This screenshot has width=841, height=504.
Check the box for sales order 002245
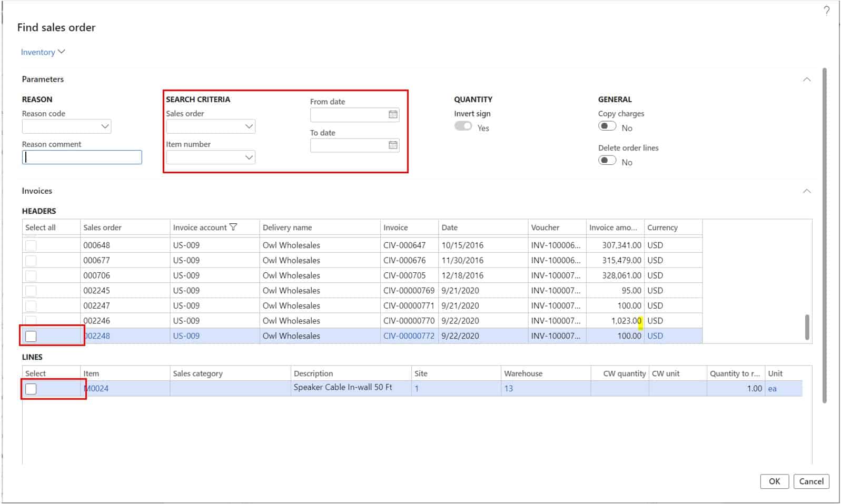click(31, 291)
